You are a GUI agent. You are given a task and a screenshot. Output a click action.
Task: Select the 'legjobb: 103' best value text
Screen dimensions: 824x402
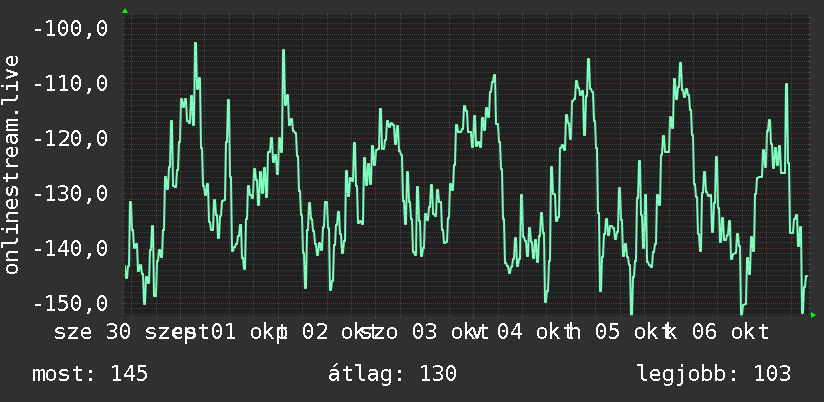click(x=714, y=374)
